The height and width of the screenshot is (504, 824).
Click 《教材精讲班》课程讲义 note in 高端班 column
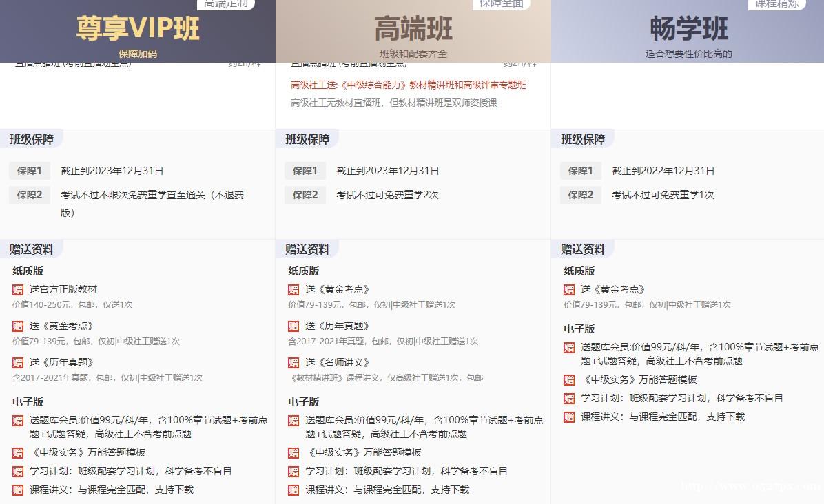click(x=387, y=378)
